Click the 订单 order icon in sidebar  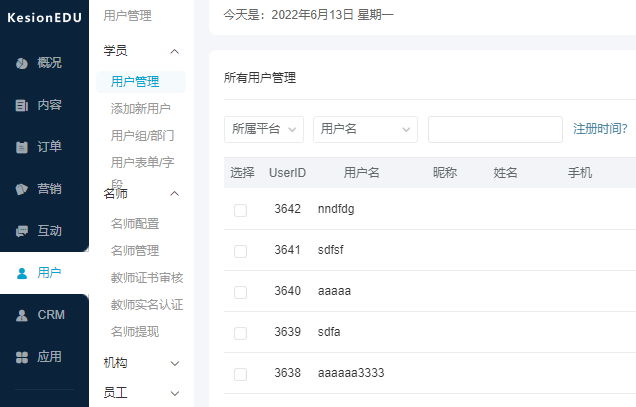tap(22, 147)
